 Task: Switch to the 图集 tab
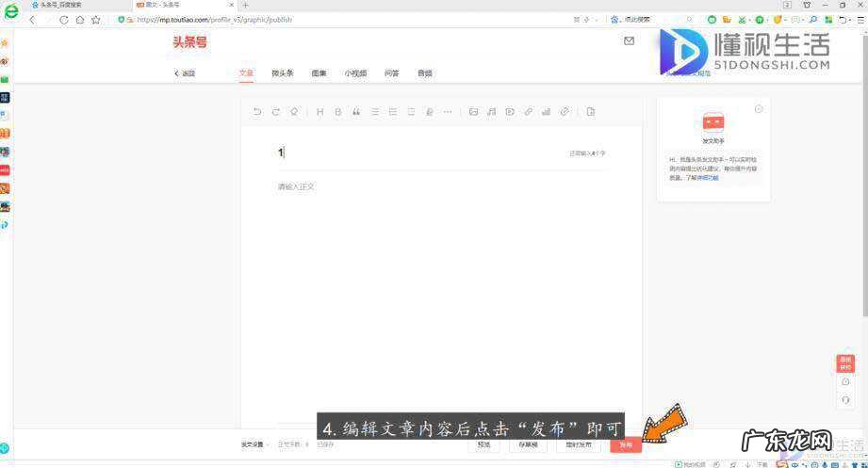pyautogui.click(x=319, y=73)
